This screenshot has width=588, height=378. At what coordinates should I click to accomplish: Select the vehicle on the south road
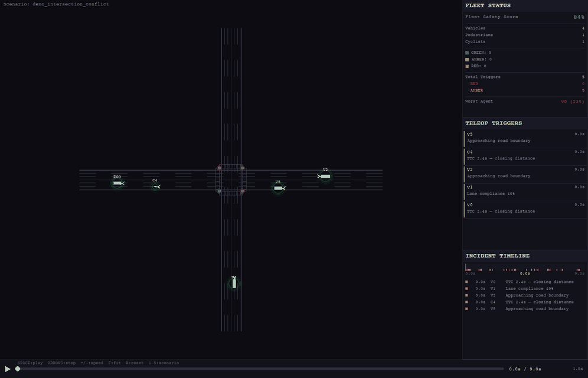click(x=234, y=283)
